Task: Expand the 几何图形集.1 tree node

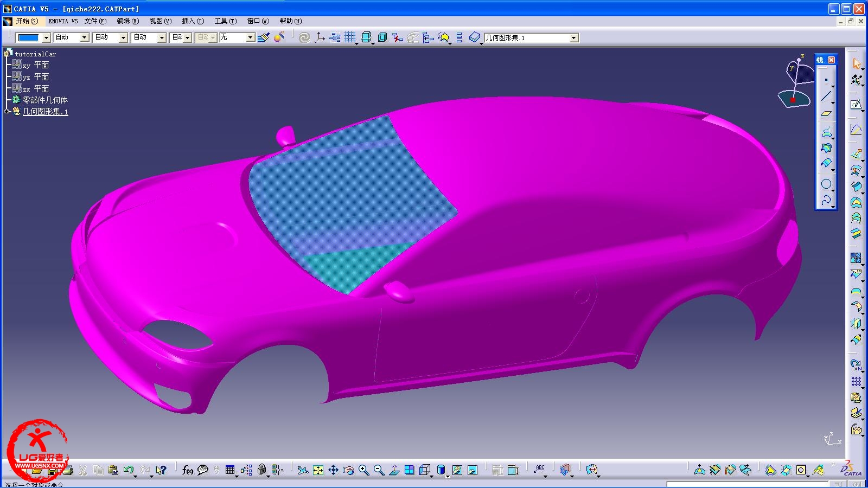Action: 6,111
